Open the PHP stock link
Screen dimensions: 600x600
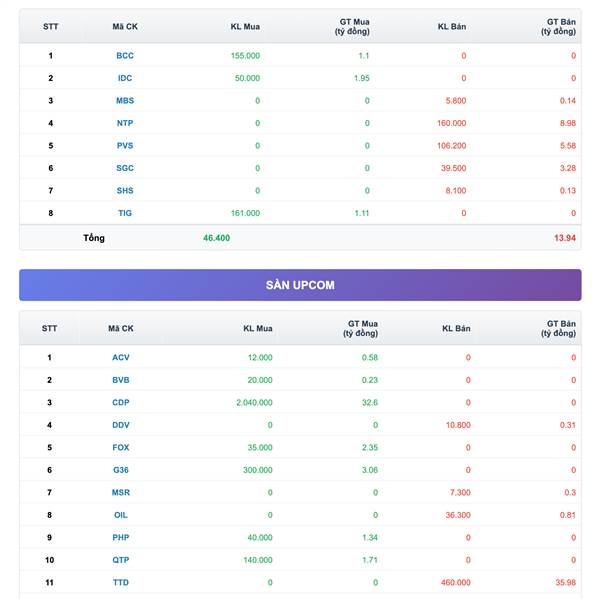121,537
